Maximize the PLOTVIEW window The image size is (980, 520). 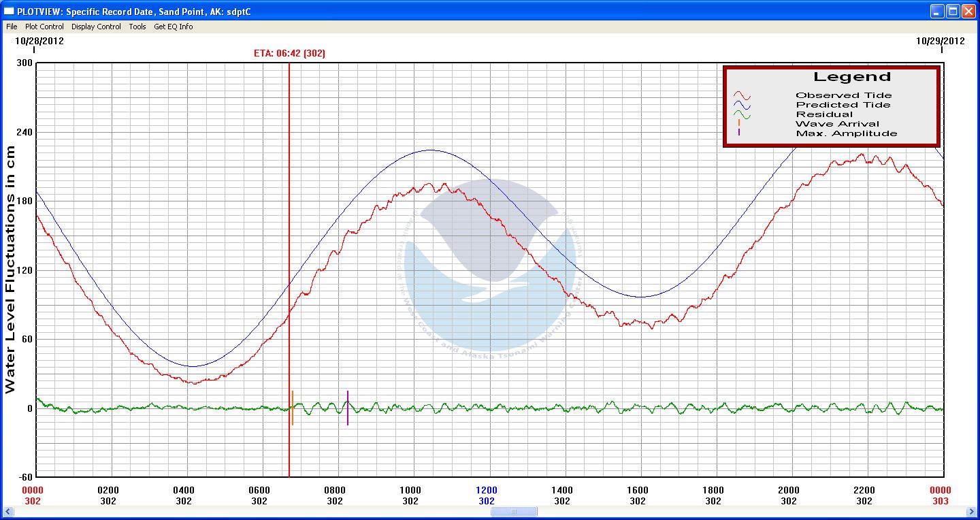pos(953,11)
